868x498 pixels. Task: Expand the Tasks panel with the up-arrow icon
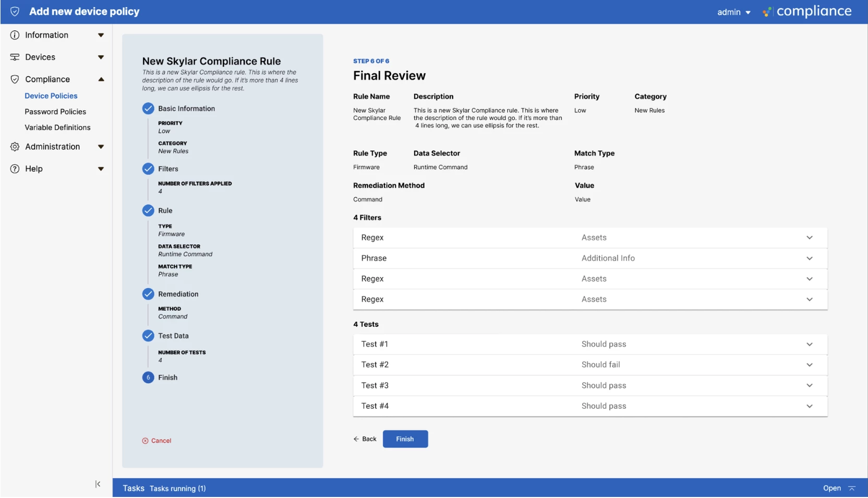pos(852,488)
